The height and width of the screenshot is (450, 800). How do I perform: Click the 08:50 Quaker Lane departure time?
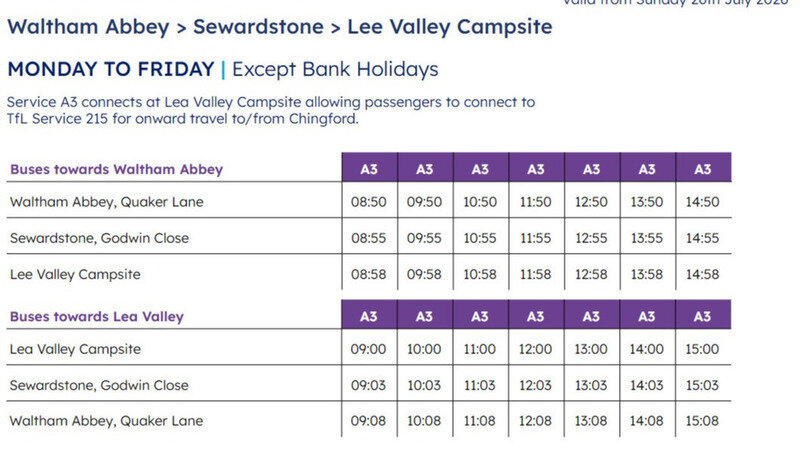click(368, 202)
